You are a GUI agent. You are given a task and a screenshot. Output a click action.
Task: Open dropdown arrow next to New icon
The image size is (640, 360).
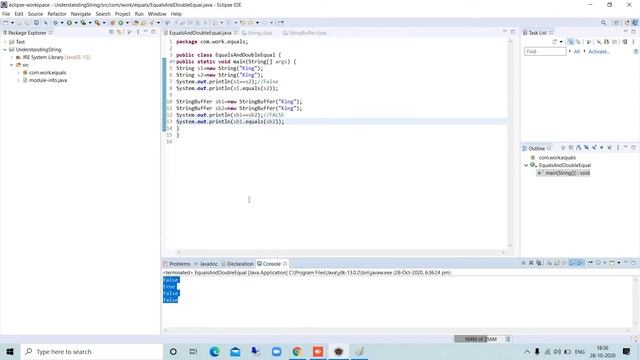(x=12, y=23)
